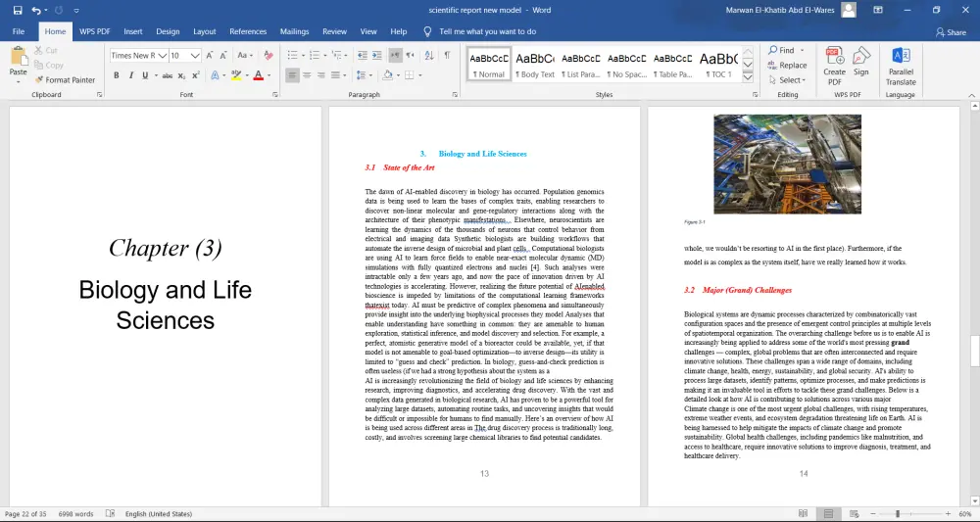Clear all formatting from the selection
980x522 pixels.
click(269, 56)
